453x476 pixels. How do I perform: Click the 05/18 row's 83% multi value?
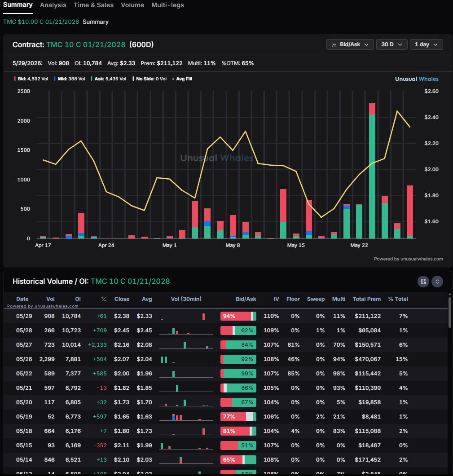339,431
